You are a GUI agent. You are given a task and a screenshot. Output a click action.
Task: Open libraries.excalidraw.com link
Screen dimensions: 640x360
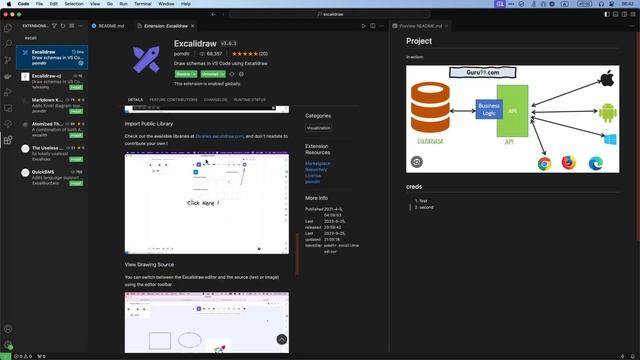point(219,136)
